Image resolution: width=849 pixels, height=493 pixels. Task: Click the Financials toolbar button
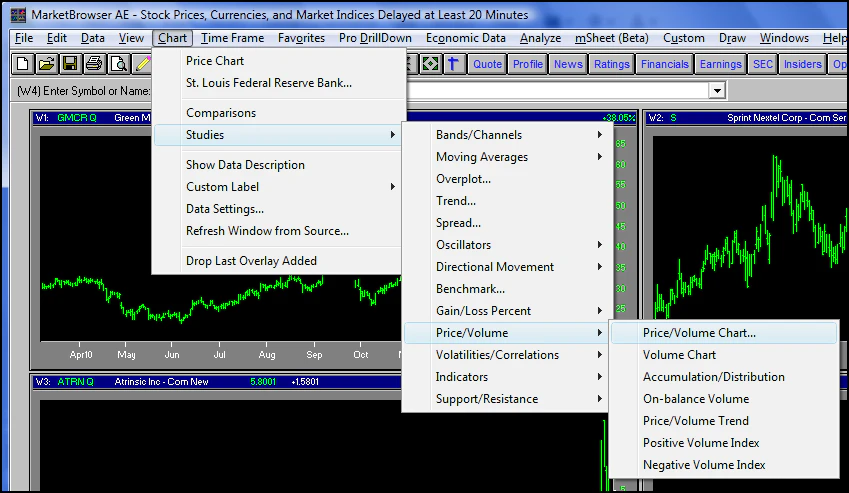click(664, 64)
